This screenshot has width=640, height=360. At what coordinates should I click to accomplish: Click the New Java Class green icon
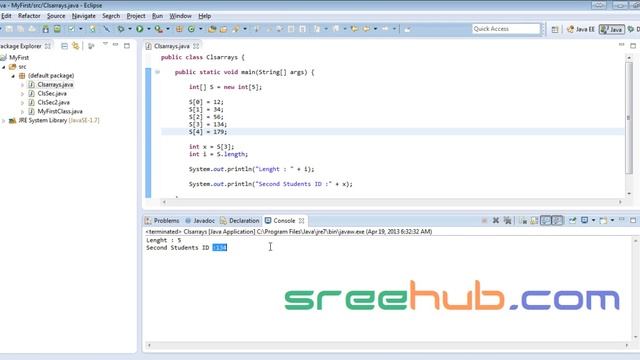[x=191, y=29]
